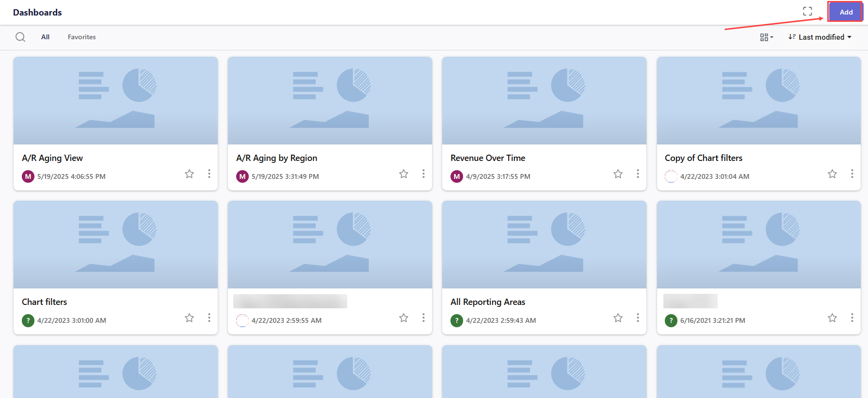Open the Revenue Over Time thumbnail
Screen dimensions: 868x398
pos(544,100)
